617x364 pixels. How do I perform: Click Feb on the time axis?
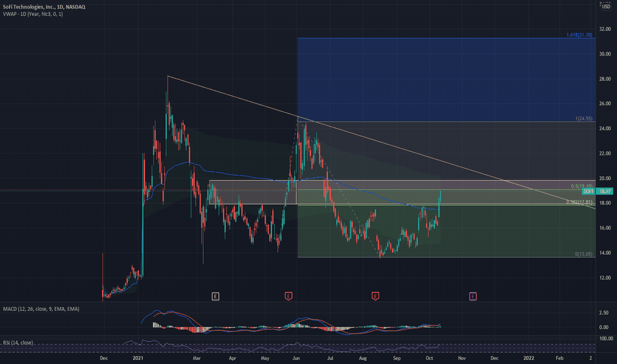(559, 358)
